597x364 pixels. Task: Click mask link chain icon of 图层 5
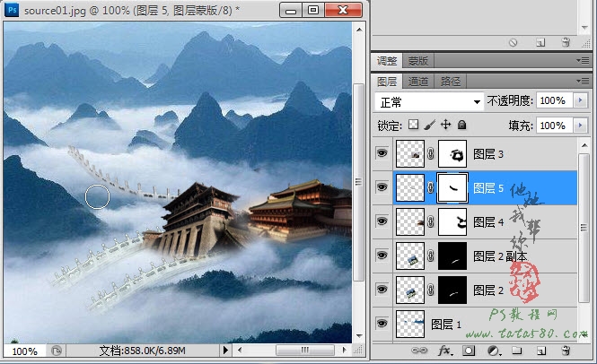tap(431, 188)
